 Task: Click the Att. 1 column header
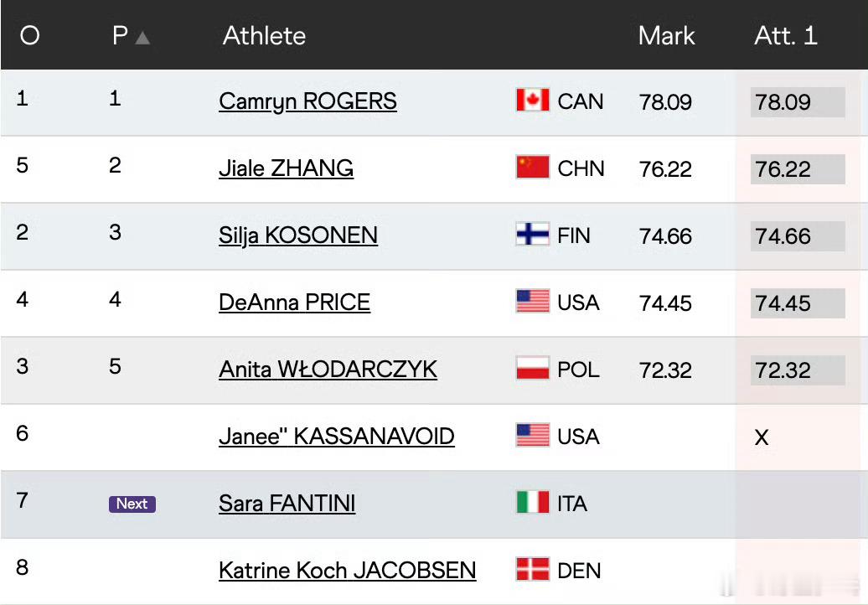tap(786, 35)
